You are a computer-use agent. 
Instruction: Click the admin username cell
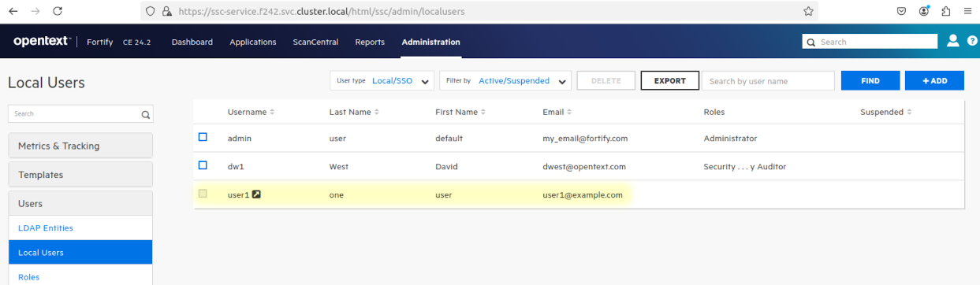pyautogui.click(x=240, y=139)
